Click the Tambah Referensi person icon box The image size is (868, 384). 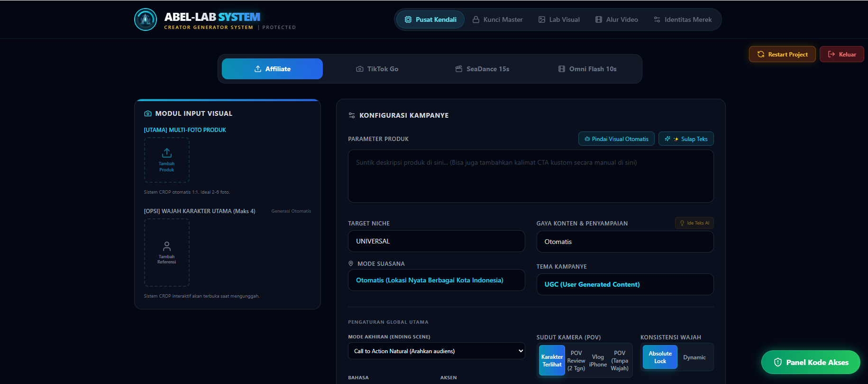pyautogui.click(x=167, y=253)
